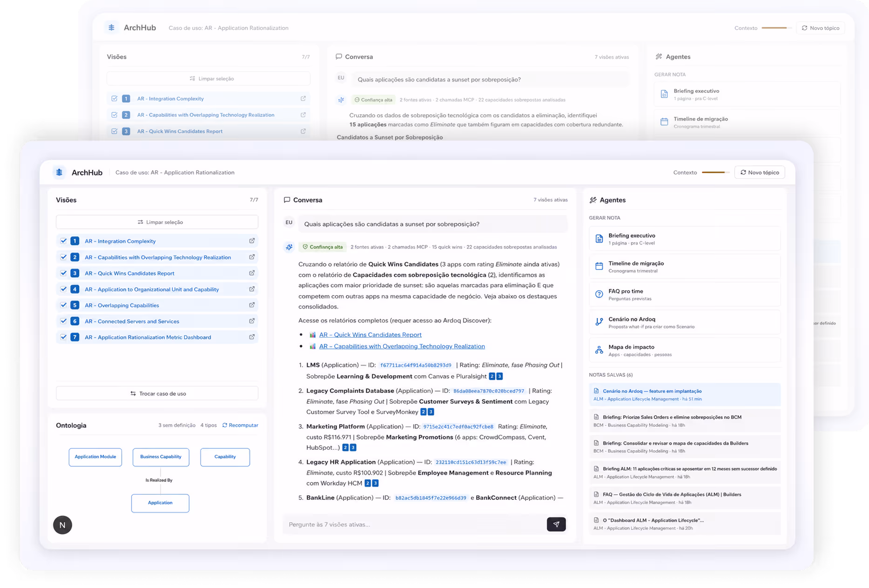Image resolution: width=869 pixels, height=588 pixels.
Task: Uncheck AR - Connected Servers and Services
Action: [x=63, y=321]
